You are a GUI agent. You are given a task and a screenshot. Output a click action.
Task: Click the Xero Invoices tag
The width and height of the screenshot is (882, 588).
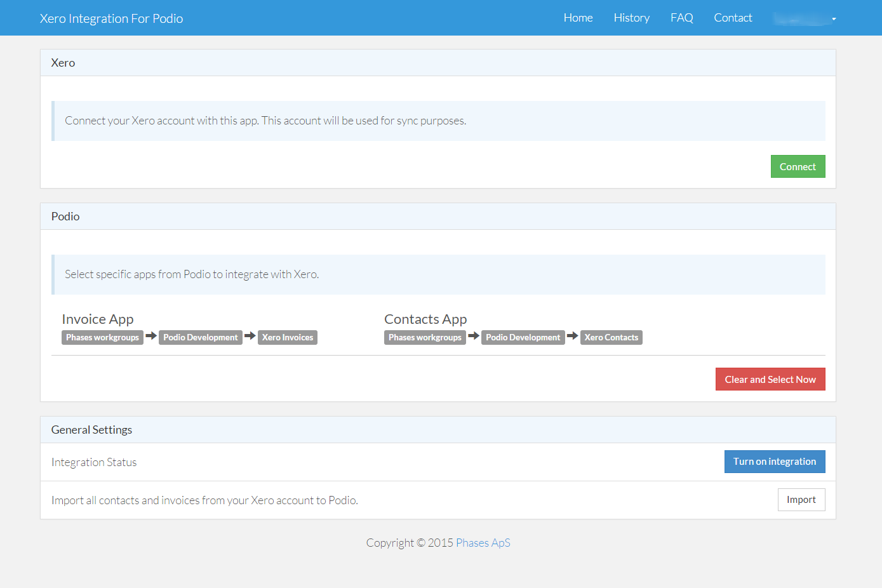point(288,337)
